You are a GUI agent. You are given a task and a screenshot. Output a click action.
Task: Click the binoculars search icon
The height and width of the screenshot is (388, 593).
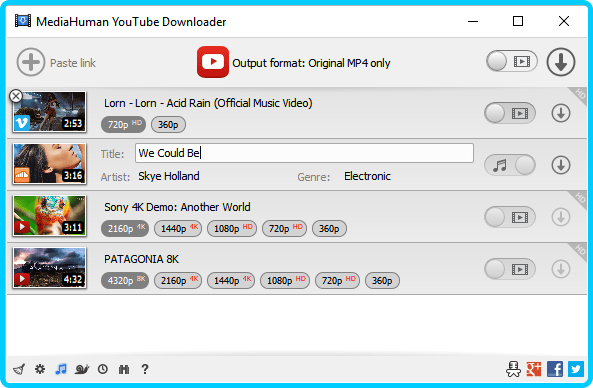[124, 369]
